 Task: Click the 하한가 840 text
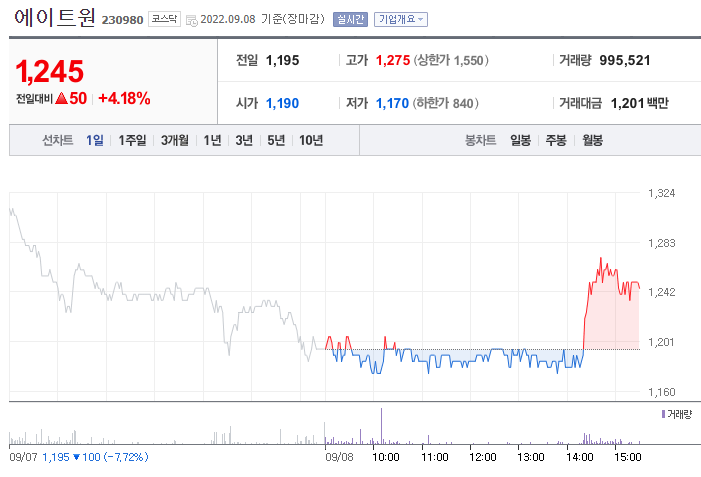point(445,103)
